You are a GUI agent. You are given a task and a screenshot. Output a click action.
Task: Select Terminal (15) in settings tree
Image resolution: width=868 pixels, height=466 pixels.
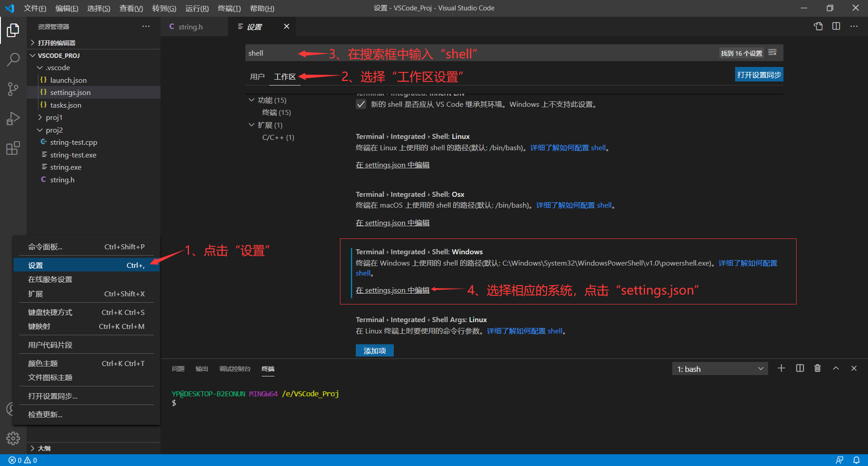(276, 112)
